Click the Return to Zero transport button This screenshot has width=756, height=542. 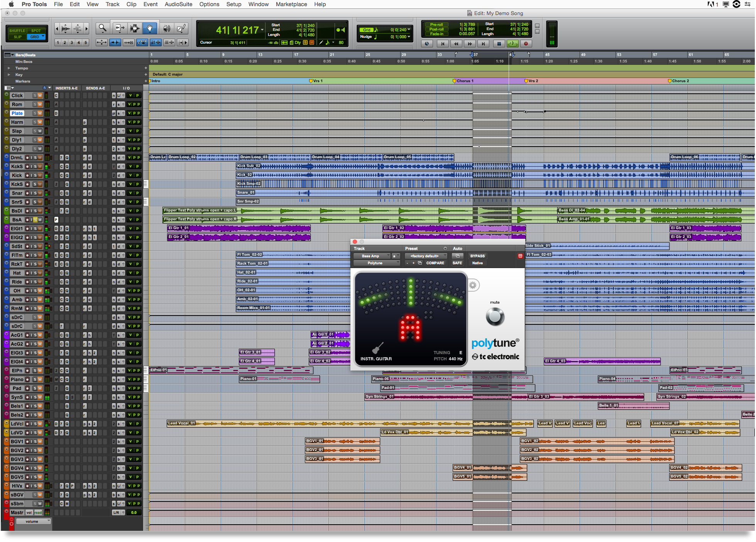[443, 44]
